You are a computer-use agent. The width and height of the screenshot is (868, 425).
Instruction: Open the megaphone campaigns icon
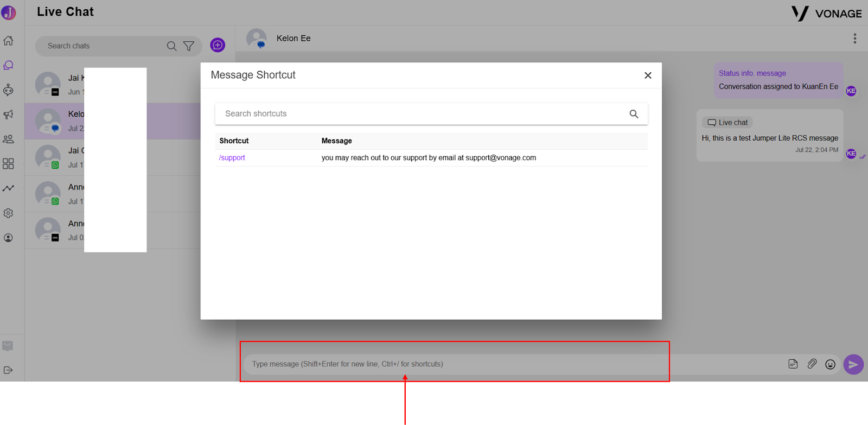pyautogui.click(x=8, y=115)
